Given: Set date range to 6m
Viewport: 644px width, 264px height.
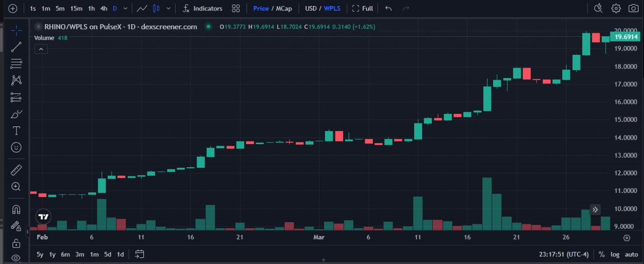Looking at the screenshot, I should [x=66, y=254].
